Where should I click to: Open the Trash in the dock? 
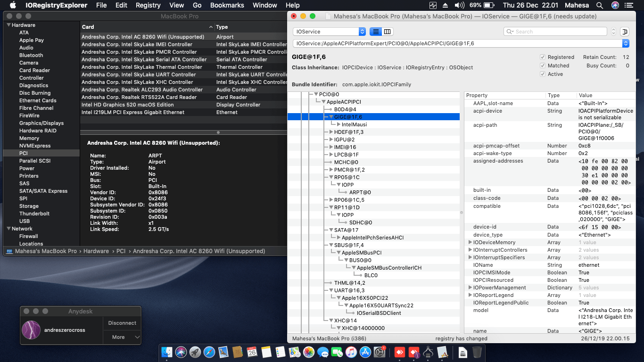[x=477, y=352]
